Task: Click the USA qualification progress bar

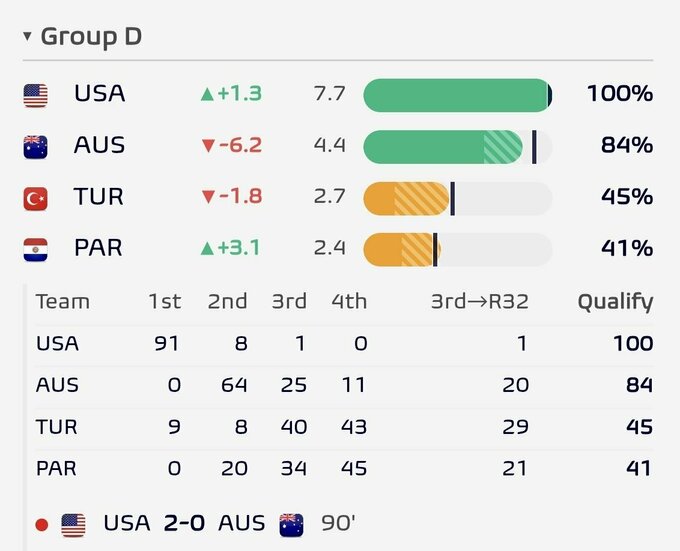Action: click(458, 95)
